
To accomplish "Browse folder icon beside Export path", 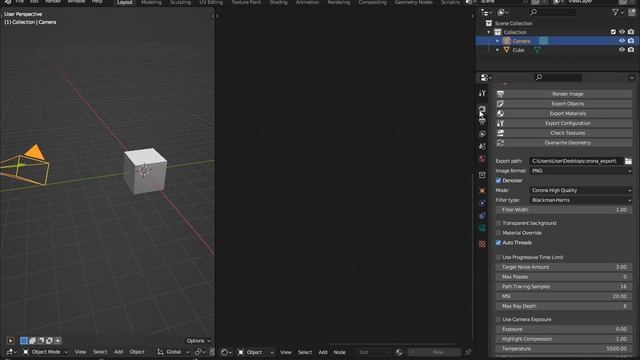I will (628, 161).
